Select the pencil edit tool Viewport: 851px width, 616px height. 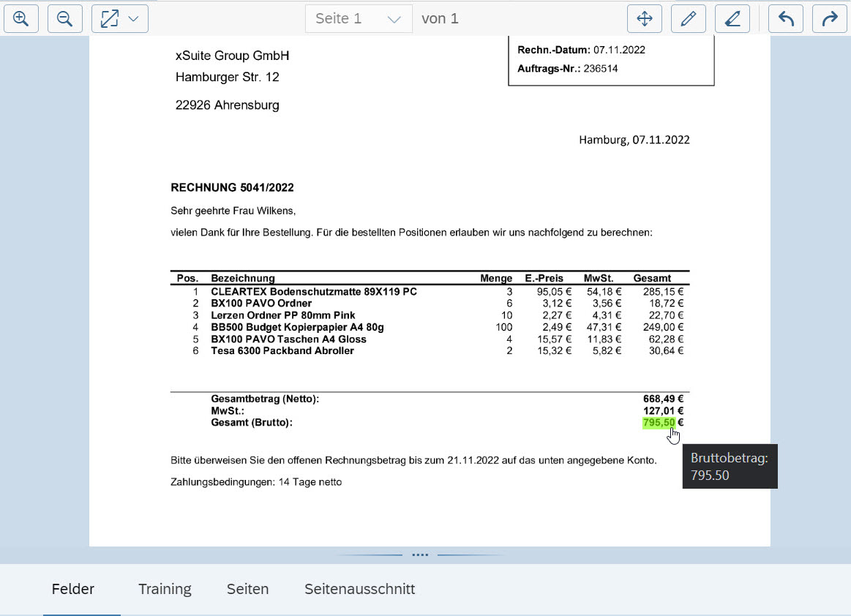pyautogui.click(x=688, y=19)
